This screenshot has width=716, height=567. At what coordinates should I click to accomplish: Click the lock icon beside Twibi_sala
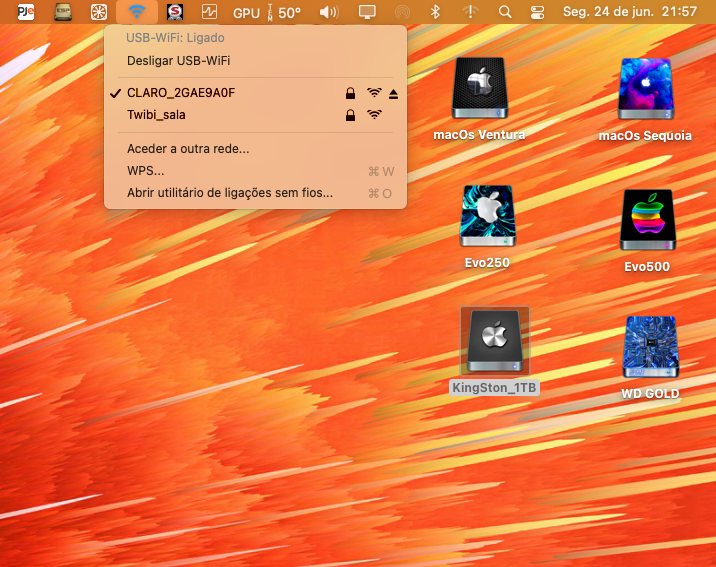[350, 115]
